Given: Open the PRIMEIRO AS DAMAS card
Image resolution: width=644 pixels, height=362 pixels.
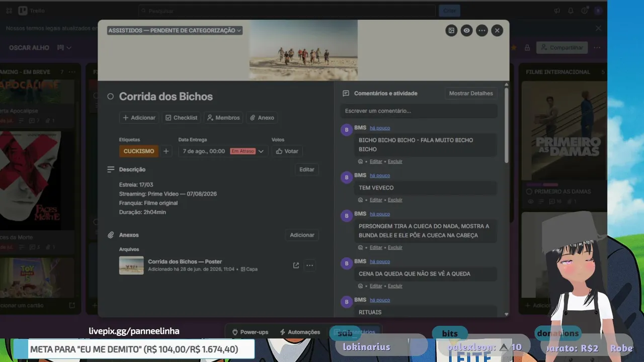Looking at the screenshot, I should tap(563, 144).
